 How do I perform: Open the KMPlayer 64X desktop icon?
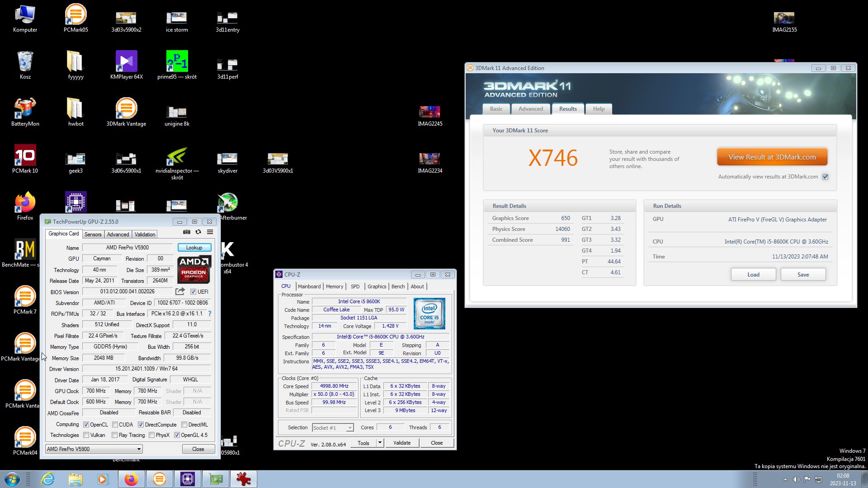coord(126,65)
